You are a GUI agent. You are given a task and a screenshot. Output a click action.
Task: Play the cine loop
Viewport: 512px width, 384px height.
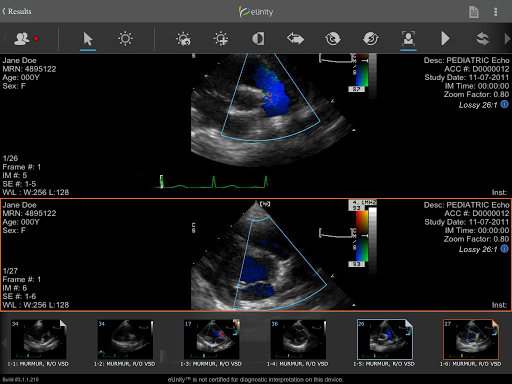pyautogui.click(x=445, y=39)
